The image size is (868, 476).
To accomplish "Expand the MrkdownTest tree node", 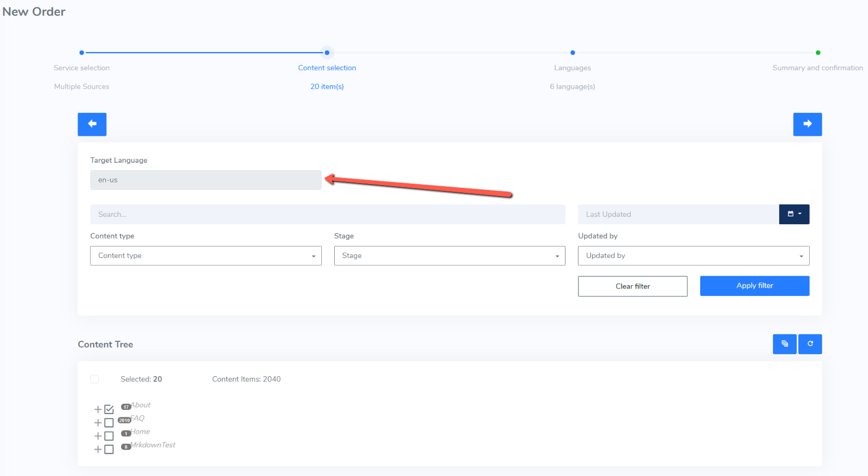I will point(98,449).
